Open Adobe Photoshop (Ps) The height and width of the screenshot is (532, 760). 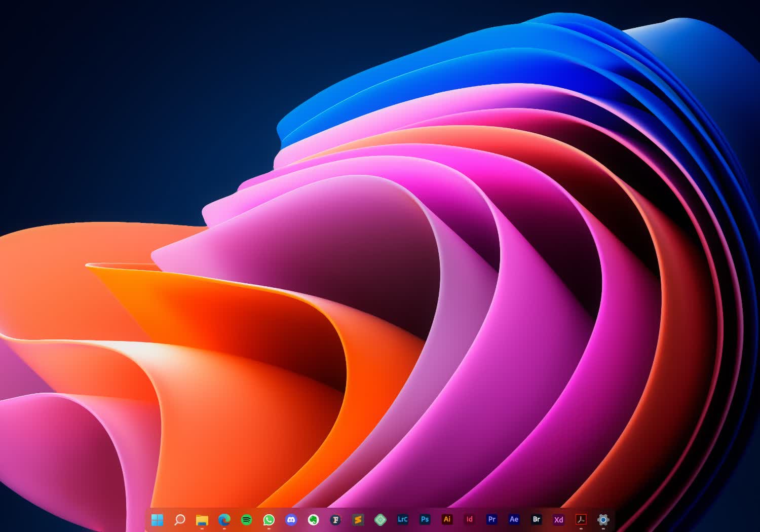click(425, 519)
